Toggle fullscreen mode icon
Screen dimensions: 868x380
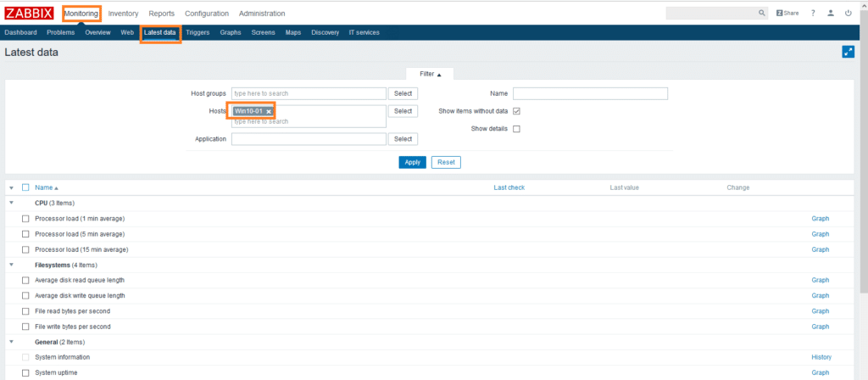coord(848,52)
